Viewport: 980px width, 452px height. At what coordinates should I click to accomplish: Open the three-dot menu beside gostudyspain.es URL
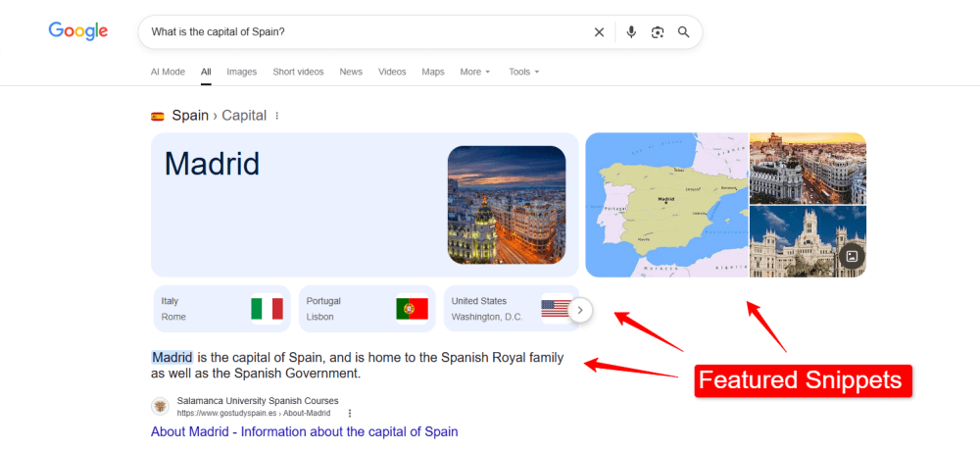click(350, 413)
